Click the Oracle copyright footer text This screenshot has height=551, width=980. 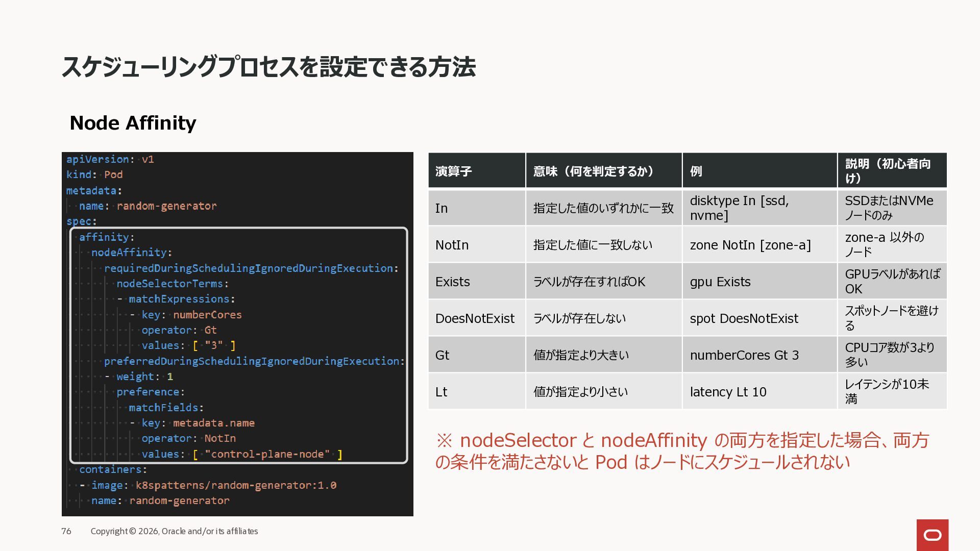pyautogui.click(x=174, y=531)
